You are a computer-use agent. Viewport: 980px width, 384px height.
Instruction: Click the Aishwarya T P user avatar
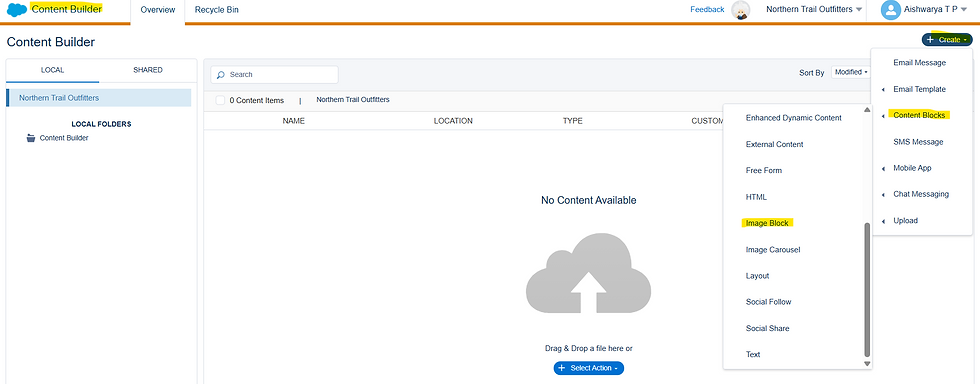(x=890, y=9)
